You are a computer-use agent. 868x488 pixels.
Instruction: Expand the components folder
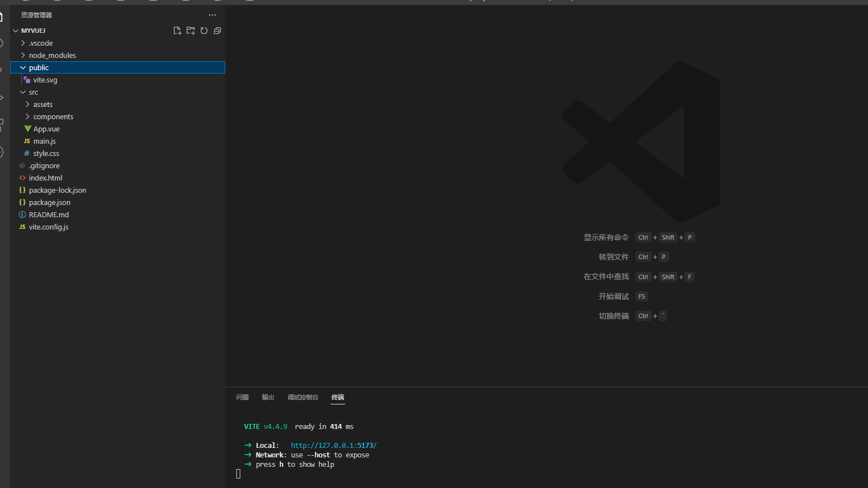coord(27,116)
